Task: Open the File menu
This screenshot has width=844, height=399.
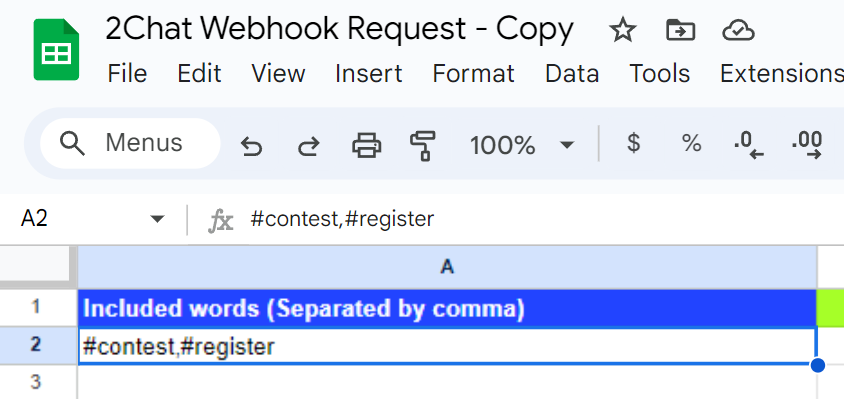Action: coord(127,73)
